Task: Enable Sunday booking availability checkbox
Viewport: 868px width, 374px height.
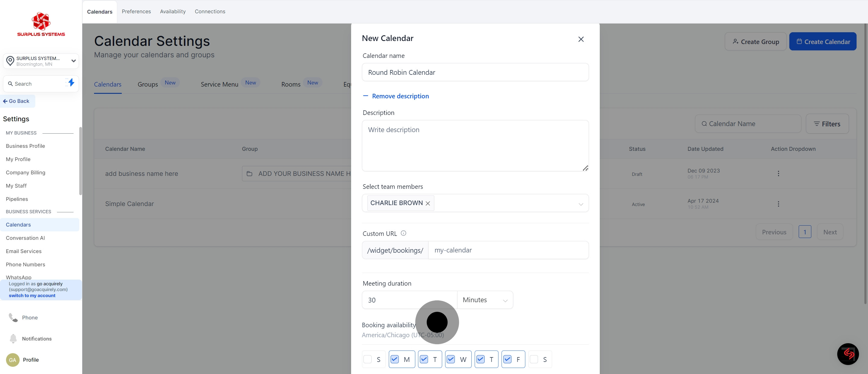Action: coord(368,359)
